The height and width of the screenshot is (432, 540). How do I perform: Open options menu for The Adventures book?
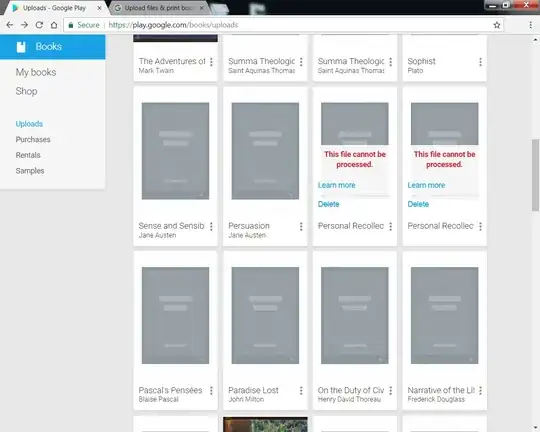(211, 62)
